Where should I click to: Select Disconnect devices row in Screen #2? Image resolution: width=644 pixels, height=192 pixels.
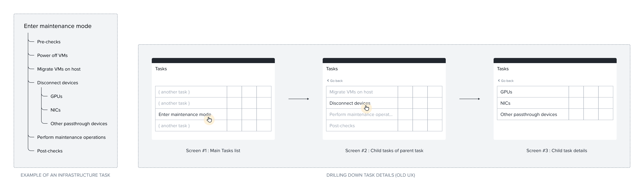pos(384,103)
